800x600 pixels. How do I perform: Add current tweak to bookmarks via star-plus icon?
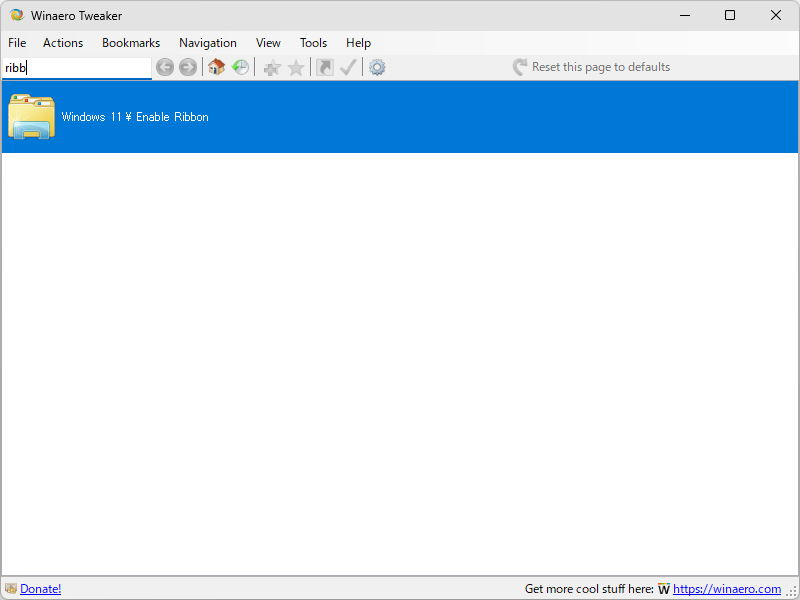[x=272, y=67]
